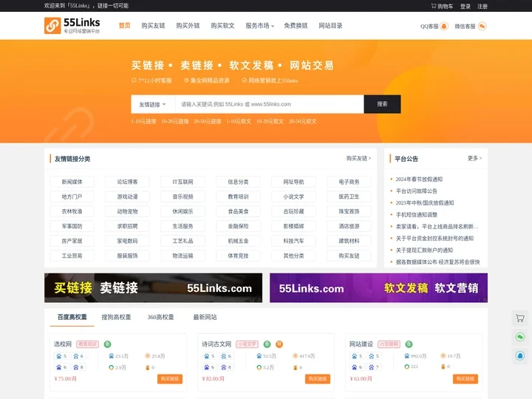532x399 pixels.
Task: Click the 更多 > link in 平台公告
Action: tap(474, 158)
